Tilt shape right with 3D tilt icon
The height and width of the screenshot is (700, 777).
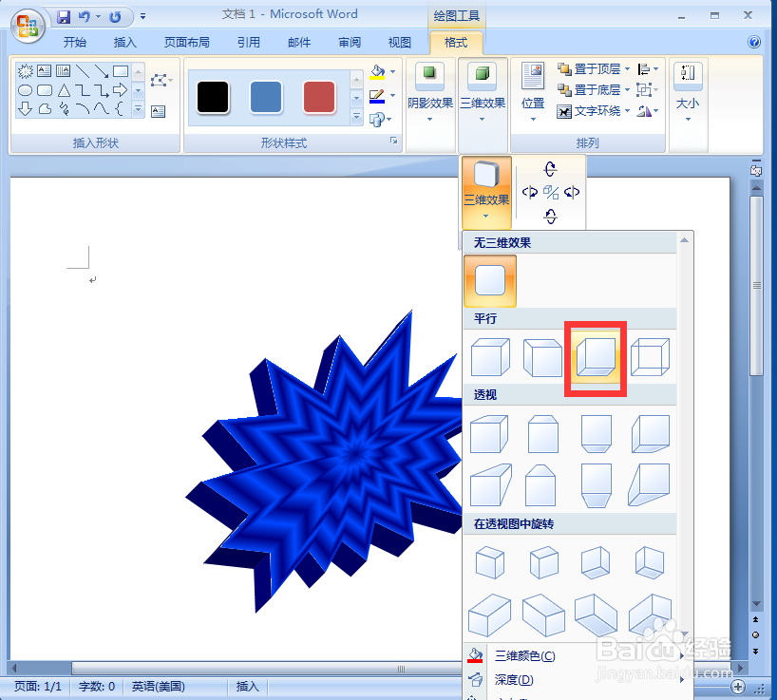[x=572, y=192]
